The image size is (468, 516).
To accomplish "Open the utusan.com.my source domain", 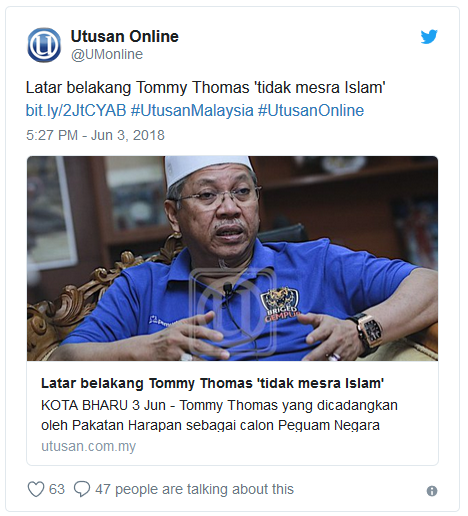I will point(88,446).
